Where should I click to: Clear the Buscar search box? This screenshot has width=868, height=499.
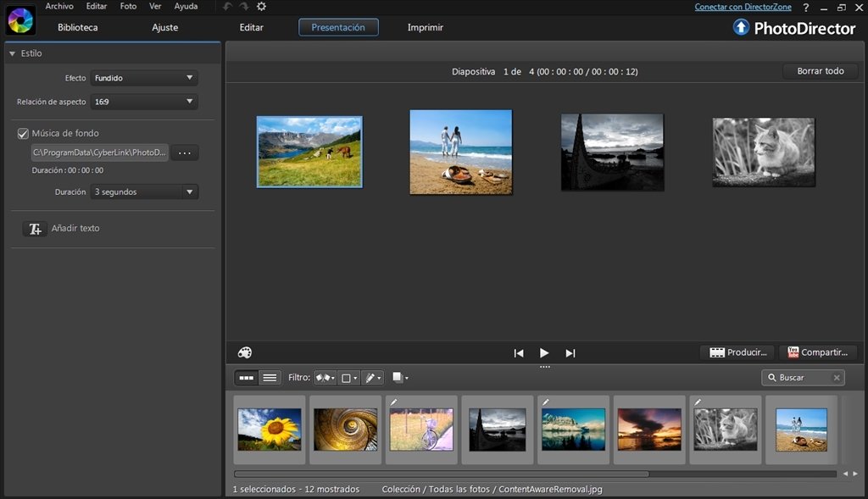[837, 377]
